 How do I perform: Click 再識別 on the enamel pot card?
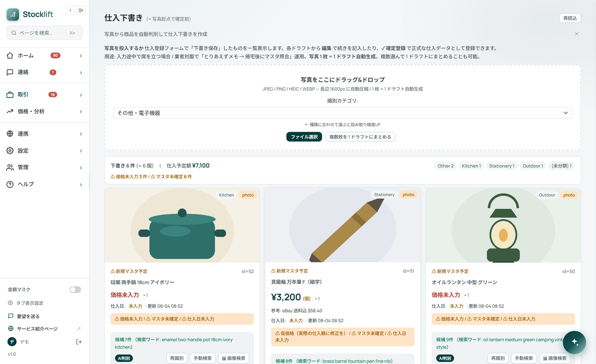177,358
